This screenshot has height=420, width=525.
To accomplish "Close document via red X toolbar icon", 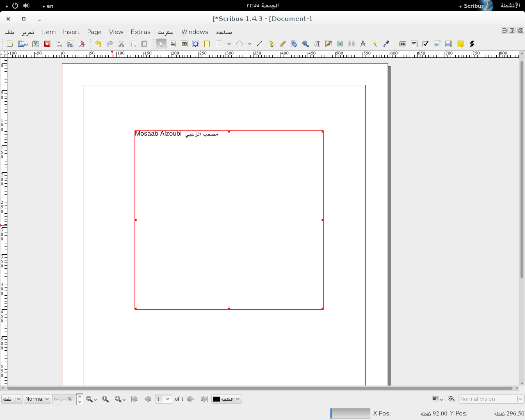I will tap(47, 44).
